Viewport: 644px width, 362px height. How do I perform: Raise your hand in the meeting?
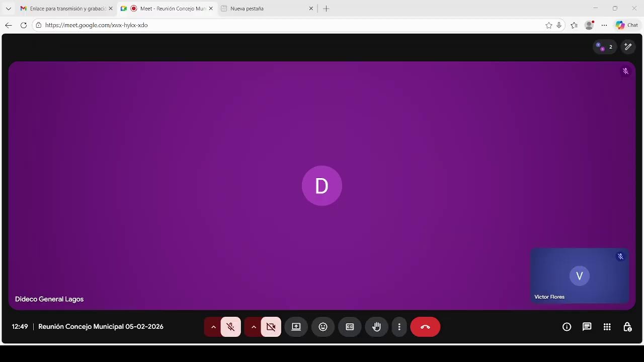376,327
